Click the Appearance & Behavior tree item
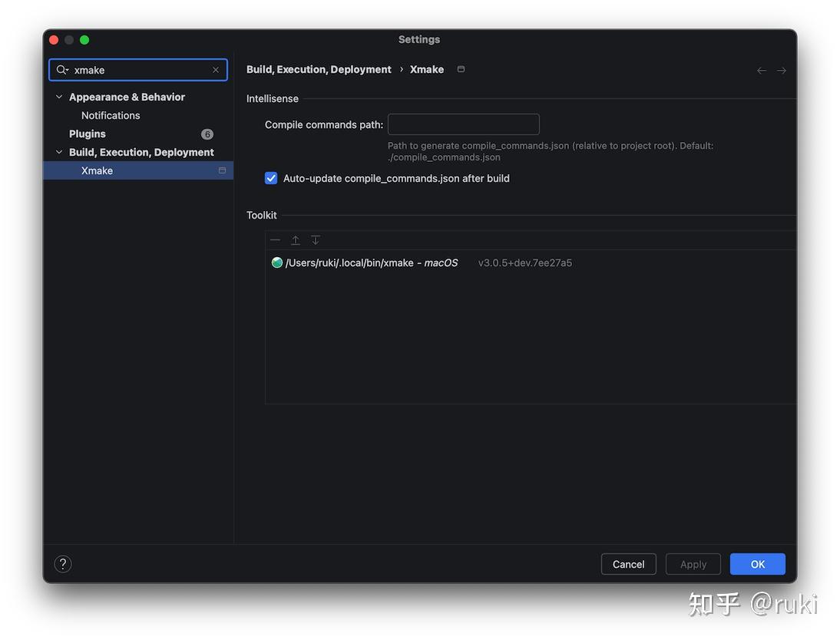Screen dimensions: 840x640 click(x=127, y=97)
